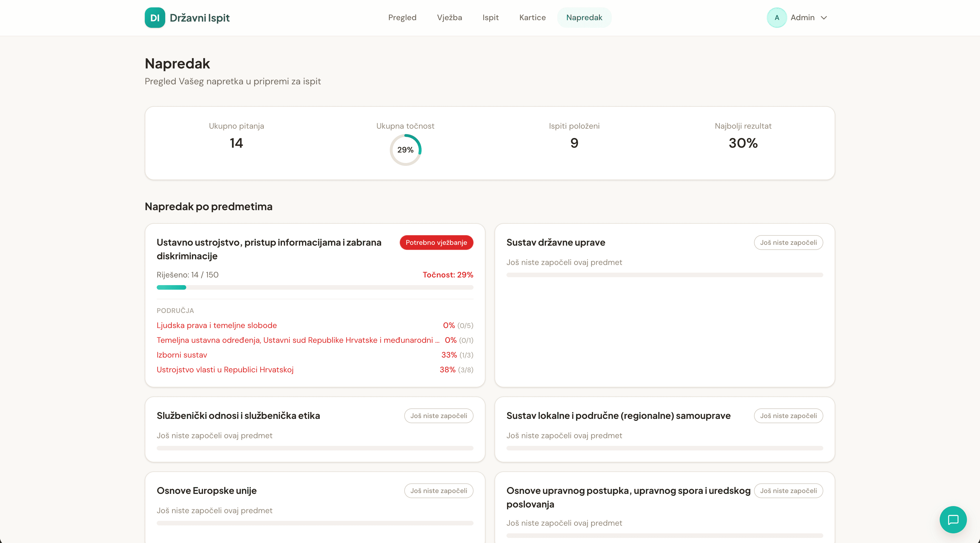Go to the Ispit page

click(490, 18)
